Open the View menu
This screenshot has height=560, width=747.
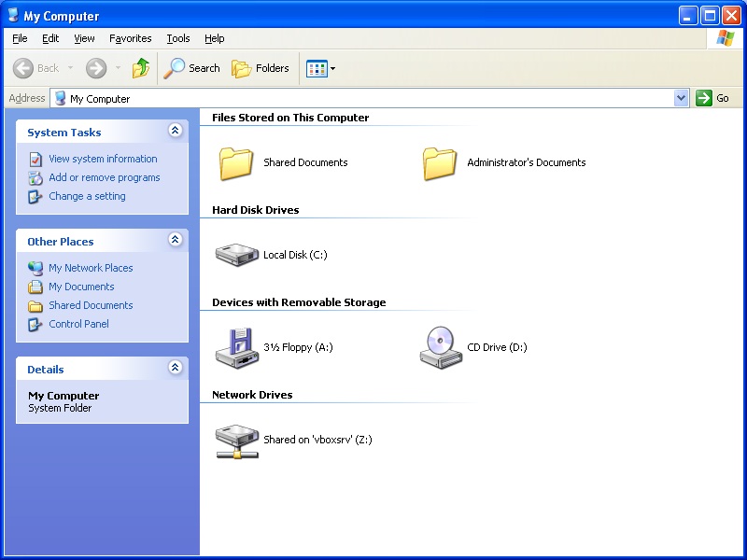[84, 38]
